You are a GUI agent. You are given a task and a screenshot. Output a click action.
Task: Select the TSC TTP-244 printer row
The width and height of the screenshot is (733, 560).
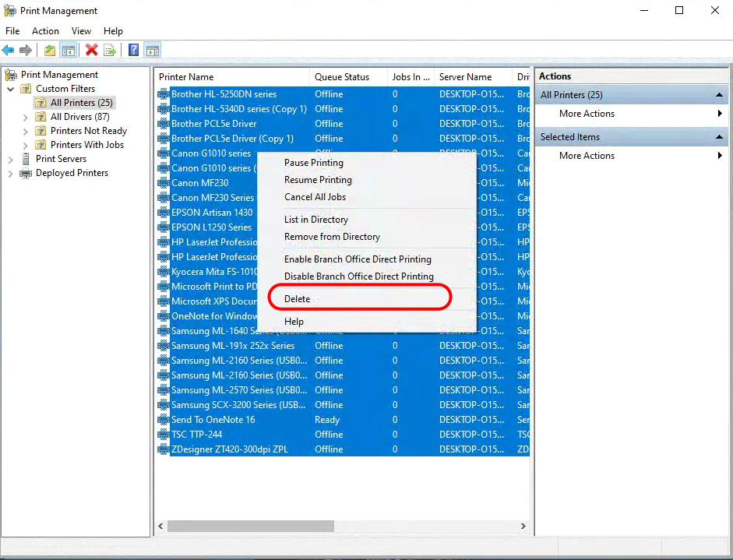(x=343, y=435)
